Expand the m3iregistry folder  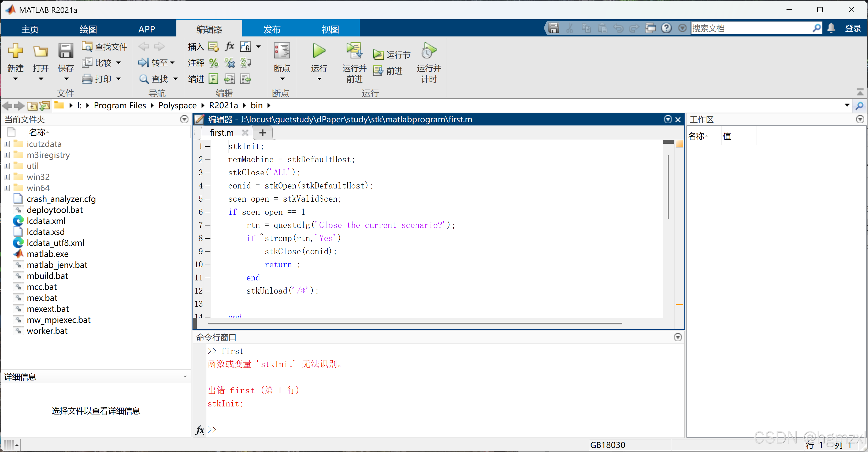(7, 155)
